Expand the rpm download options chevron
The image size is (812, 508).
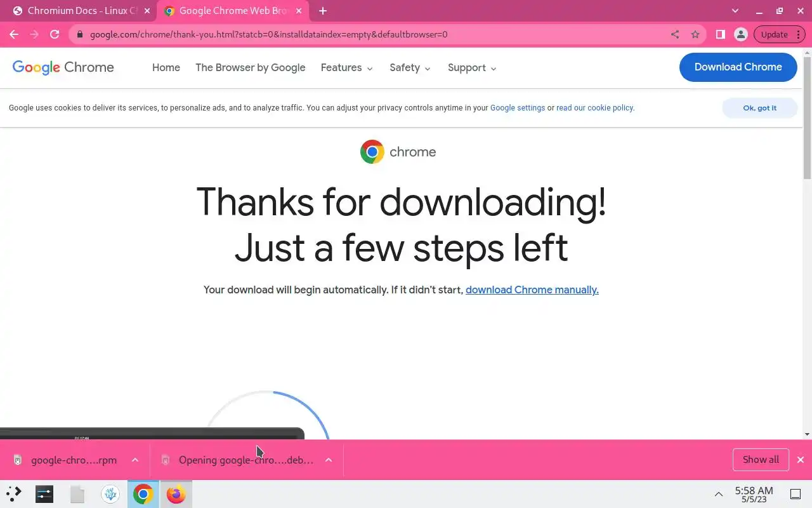point(135,460)
